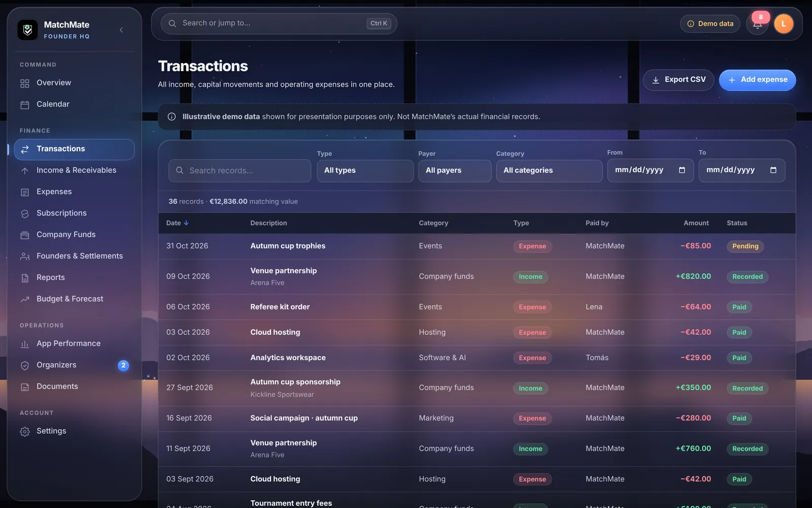Click the Analytics workspace row title
The image size is (812, 508).
[x=288, y=358]
